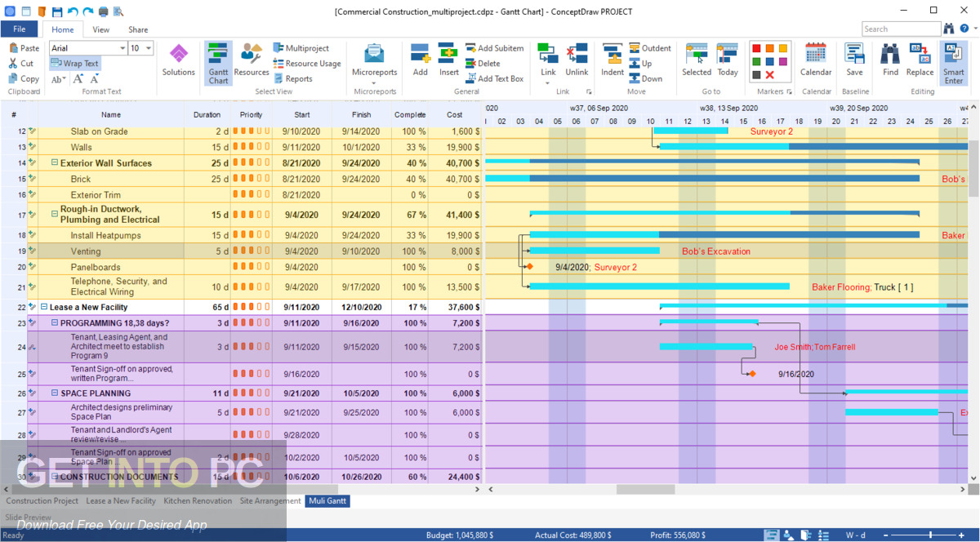Toggle multiproject view icon in status bar
This screenshot has width=980, height=542.
coord(807,535)
